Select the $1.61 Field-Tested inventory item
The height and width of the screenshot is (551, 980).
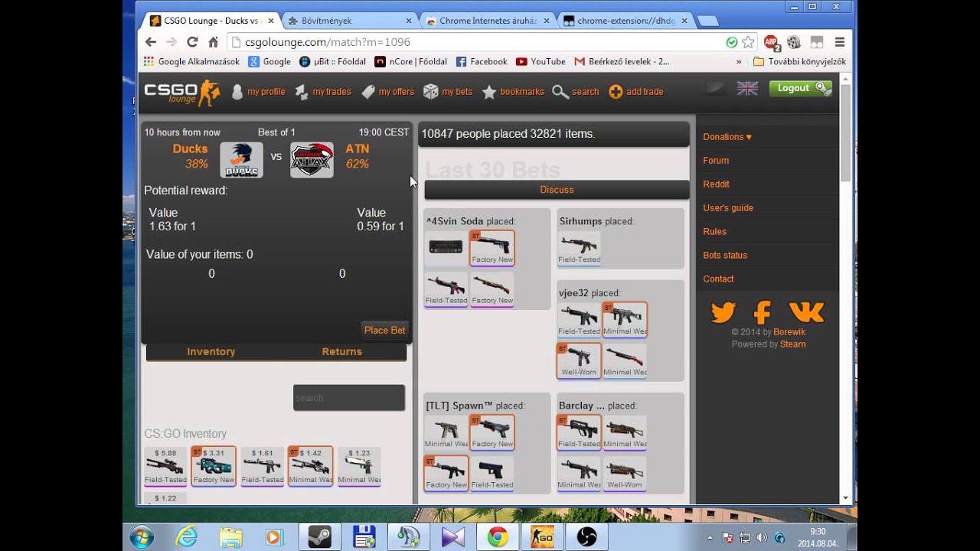pyautogui.click(x=263, y=466)
